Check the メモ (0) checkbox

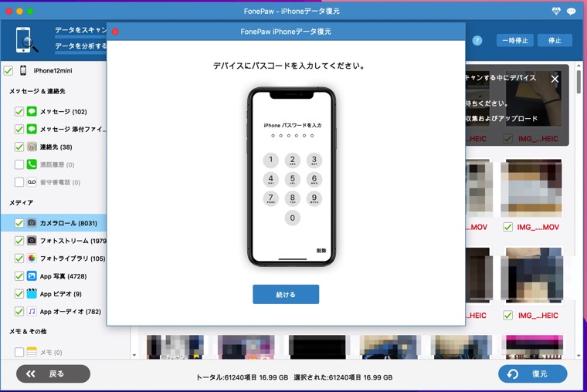[19, 352]
